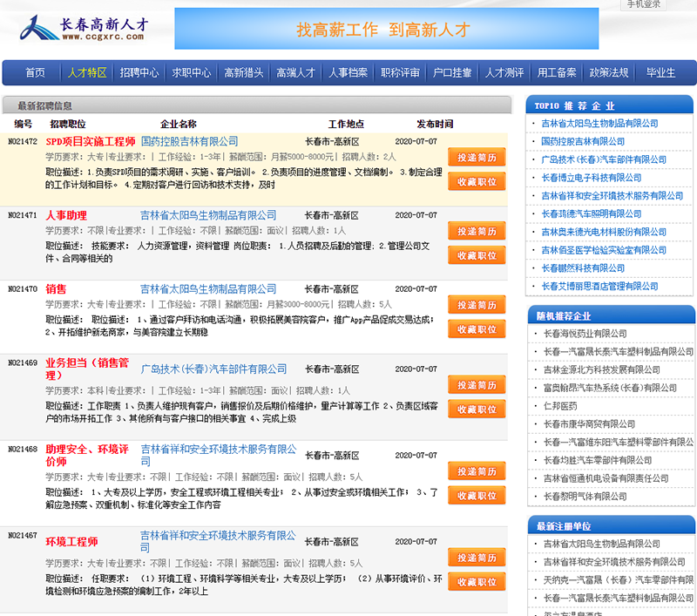This screenshot has height=616, width=697.
Task: Submit resume for the 销售 job
Action: point(477,305)
